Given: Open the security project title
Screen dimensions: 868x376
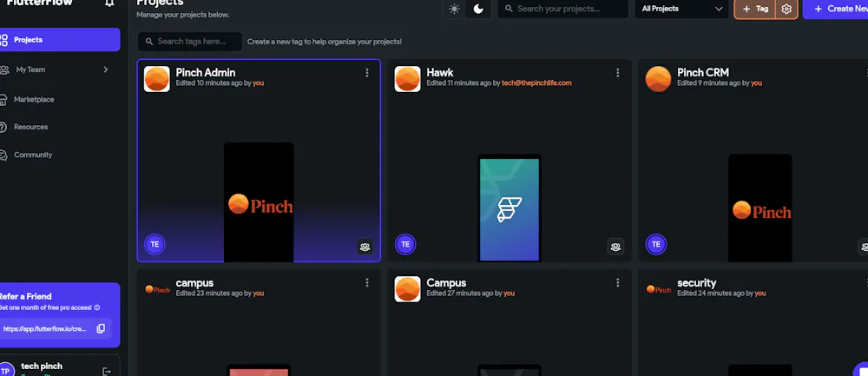Looking at the screenshot, I should click(x=697, y=283).
